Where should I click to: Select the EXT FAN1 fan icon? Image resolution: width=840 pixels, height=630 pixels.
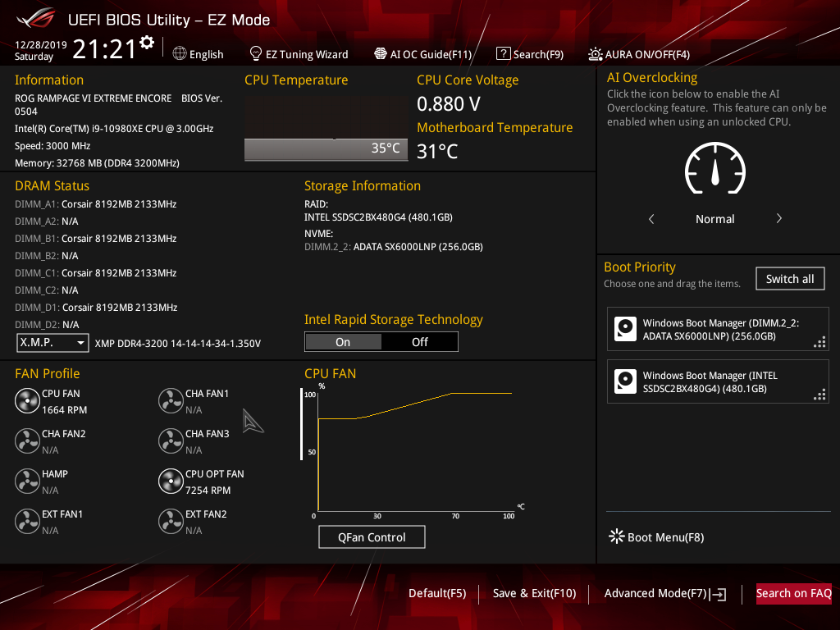[x=27, y=521]
